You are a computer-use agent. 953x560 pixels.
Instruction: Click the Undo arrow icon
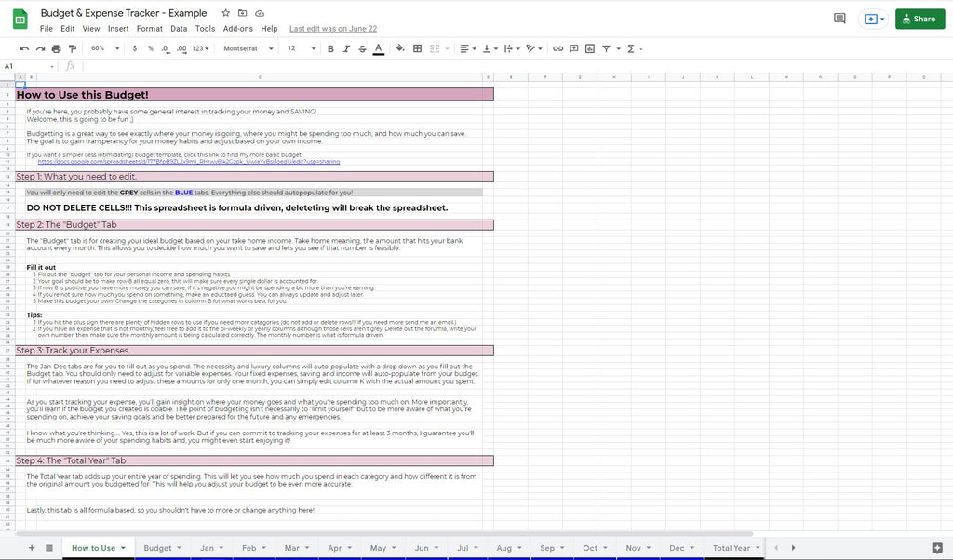(24, 48)
